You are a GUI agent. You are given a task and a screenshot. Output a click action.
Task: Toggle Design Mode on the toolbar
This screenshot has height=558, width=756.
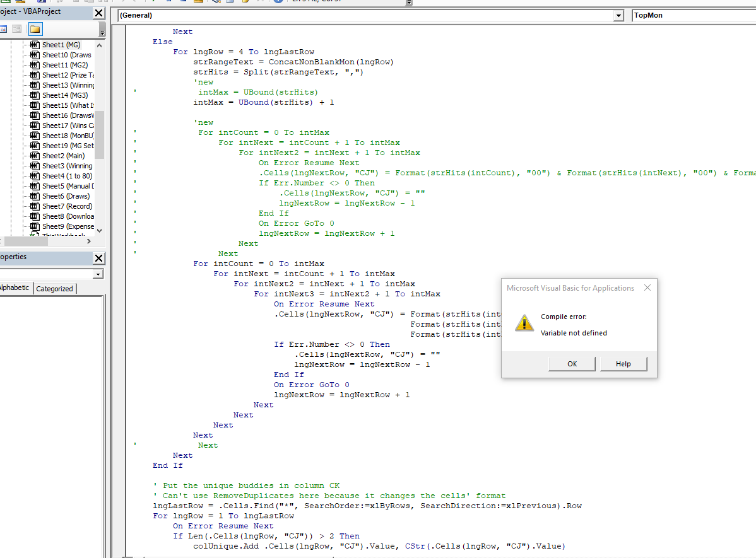198,3
